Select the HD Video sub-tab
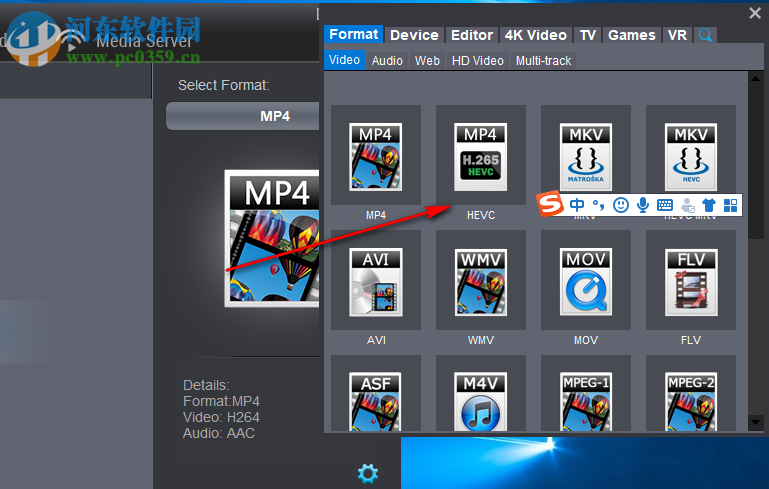 478,60
